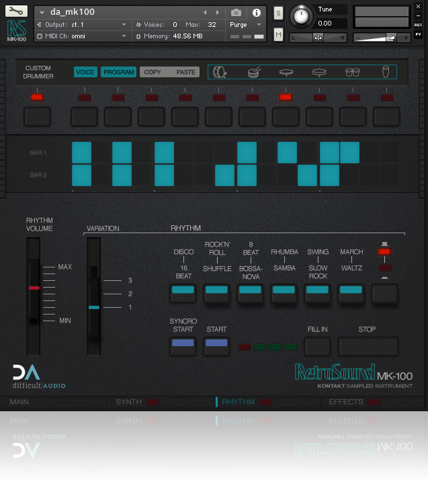Image resolution: width=428 pixels, height=504 pixels.
Task: Click the AUX button
Action: point(418,25)
